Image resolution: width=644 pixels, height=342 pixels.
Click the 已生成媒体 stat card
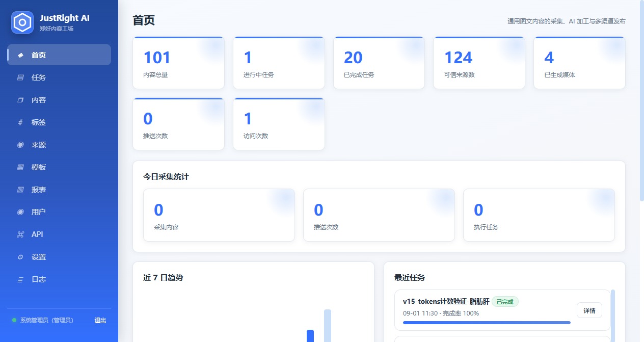[579, 63]
